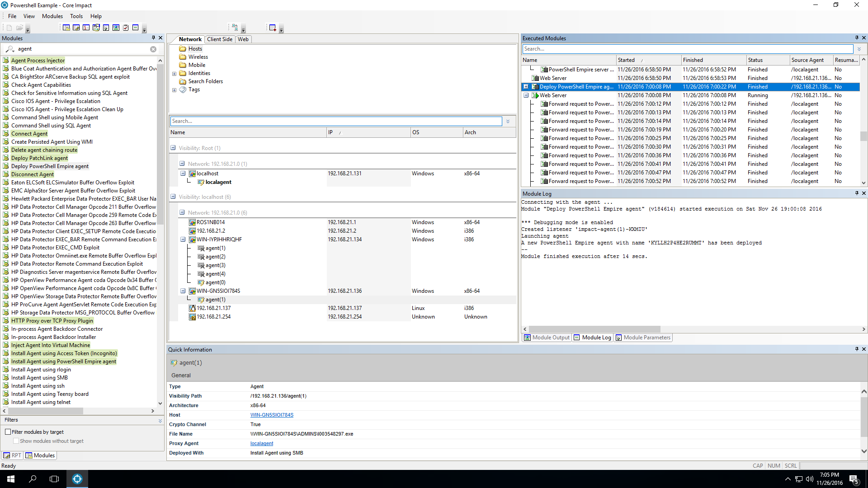
Task: Collapse the WIN-GN5SIOI784S host node
Action: coord(183,291)
